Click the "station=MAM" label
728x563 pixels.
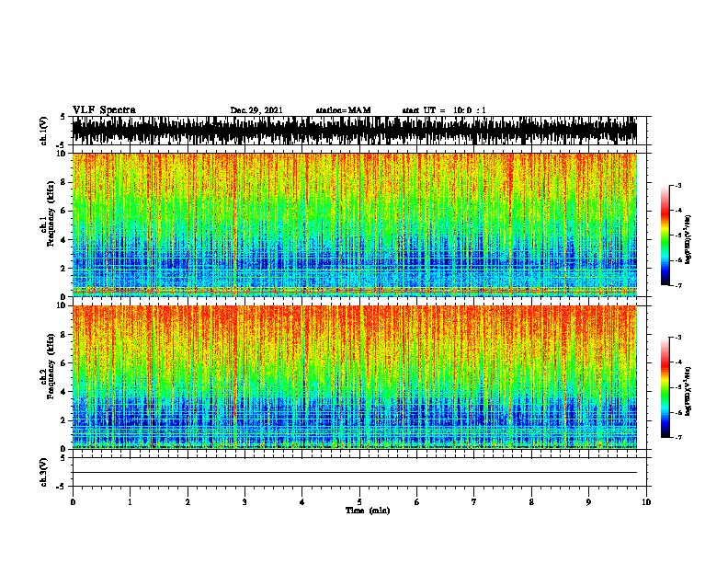pos(343,110)
